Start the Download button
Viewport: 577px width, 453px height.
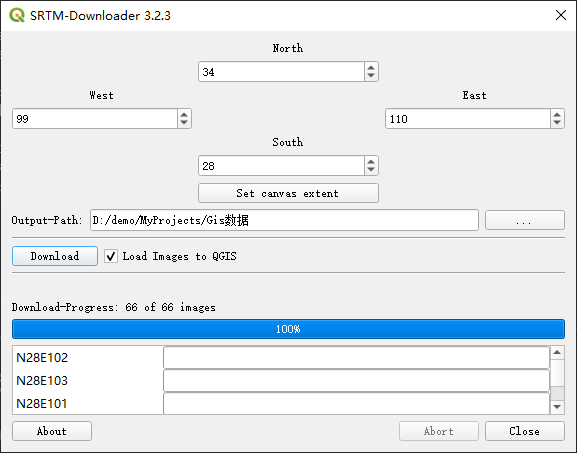click(55, 256)
